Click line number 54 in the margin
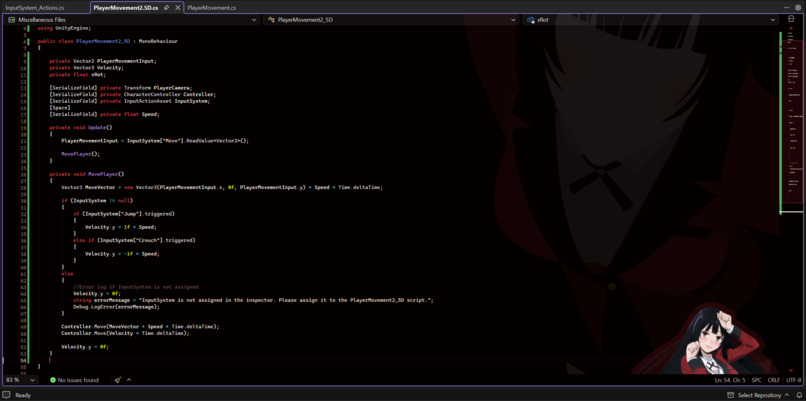The width and height of the screenshot is (806, 401). 24,360
